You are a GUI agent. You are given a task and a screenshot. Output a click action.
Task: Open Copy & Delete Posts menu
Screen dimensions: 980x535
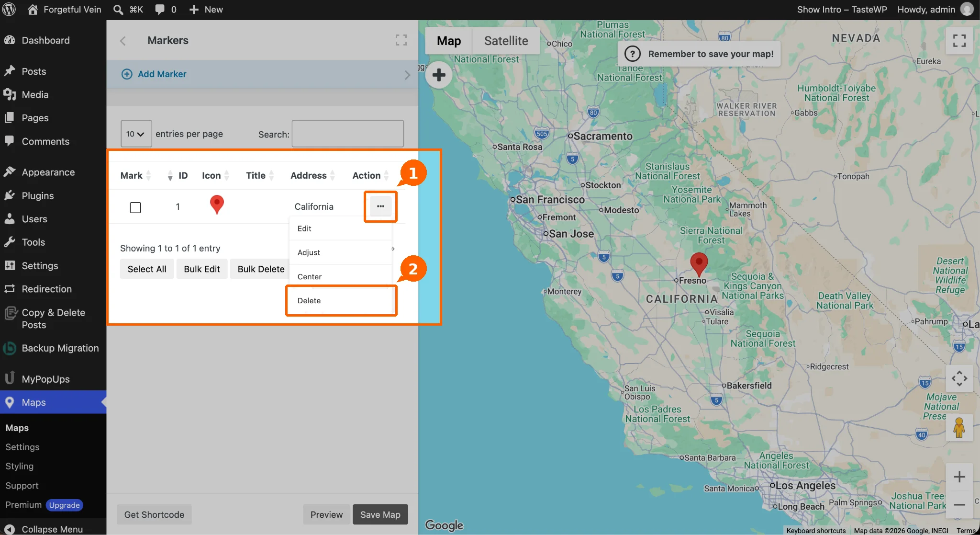pyautogui.click(x=53, y=319)
